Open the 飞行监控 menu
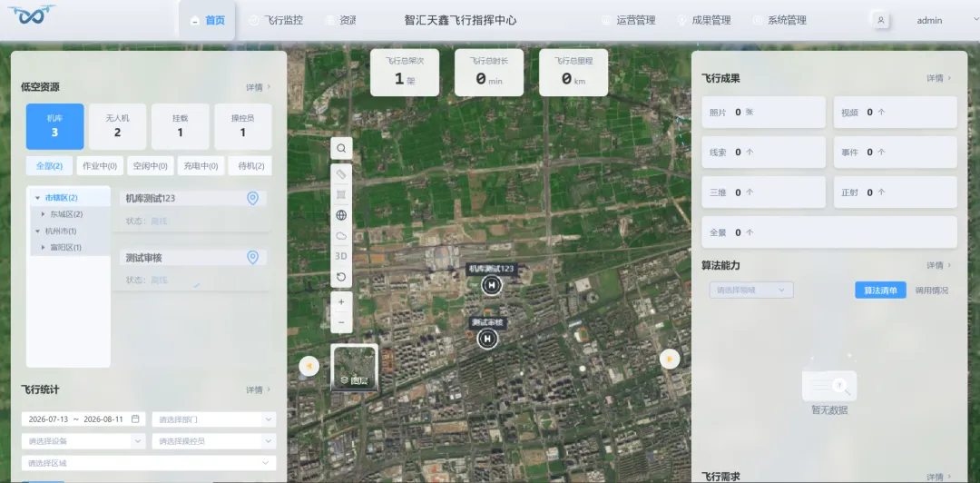 (276, 20)
